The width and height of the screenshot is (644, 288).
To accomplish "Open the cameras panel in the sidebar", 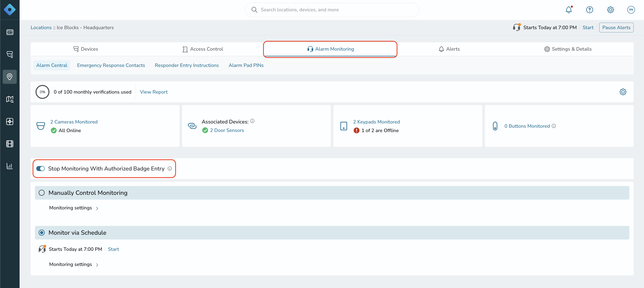I will click(x=10, y=54).
